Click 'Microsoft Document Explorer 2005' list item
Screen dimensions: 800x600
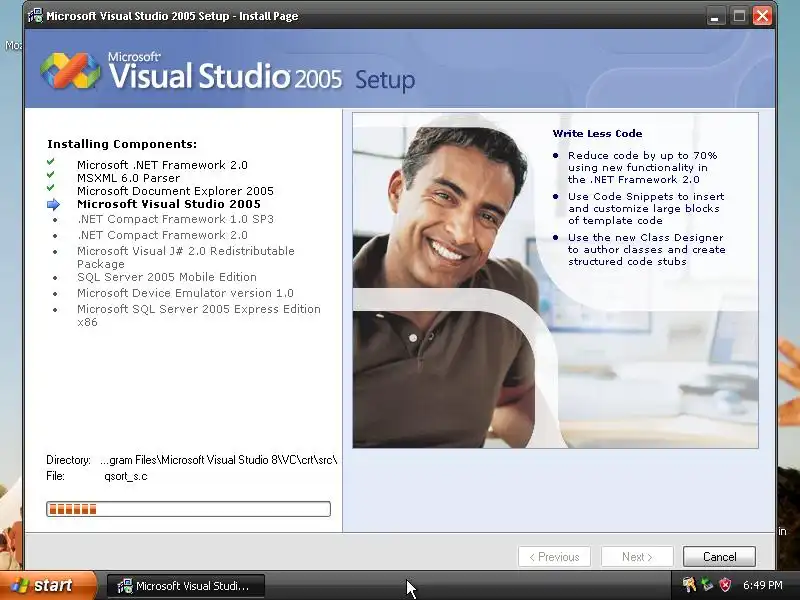click(175, 191)
